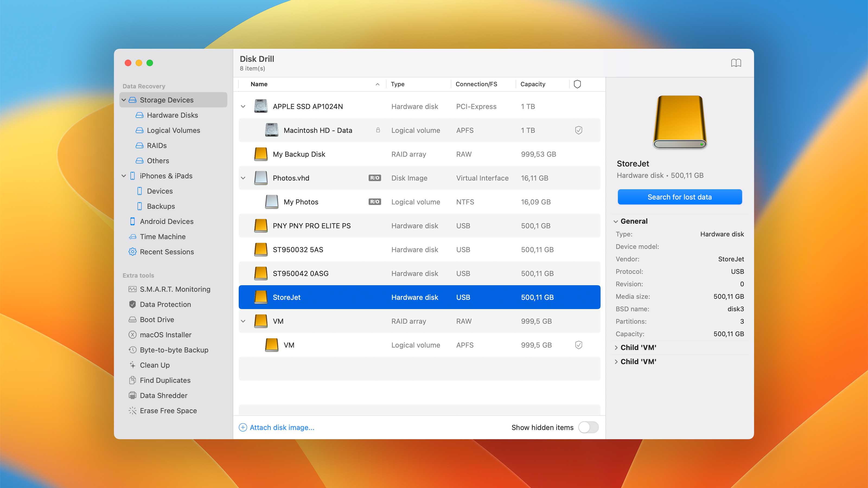Click the StoreJet drive image in details panel
The height and width of the screenshot is (488, 868).
(x=680, y=122)
